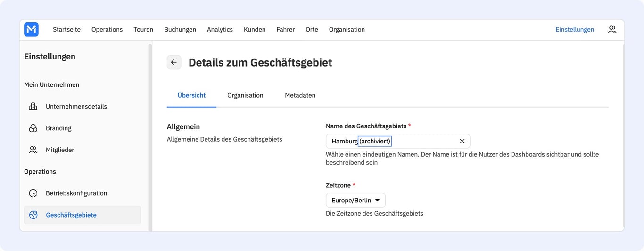Switch to the Metadaten tab
644x251 pixels.
click(300, 95)
